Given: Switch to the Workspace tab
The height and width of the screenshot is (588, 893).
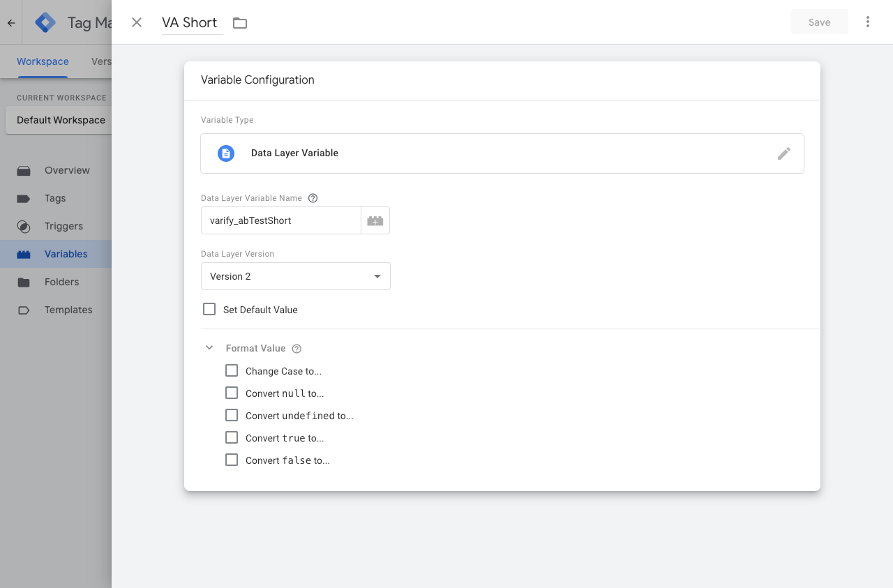Looking at the screenshot, I should pos(43,61).
